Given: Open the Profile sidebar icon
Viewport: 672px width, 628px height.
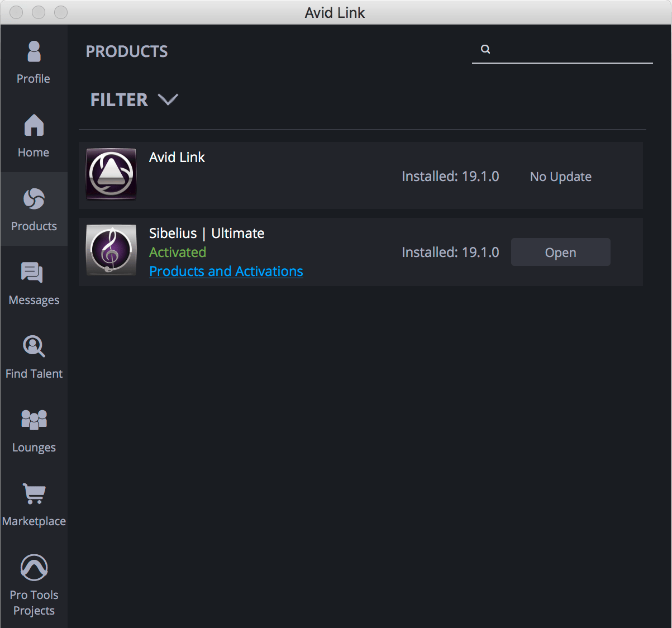Looking at the screenshot, I should coord(34,51).
